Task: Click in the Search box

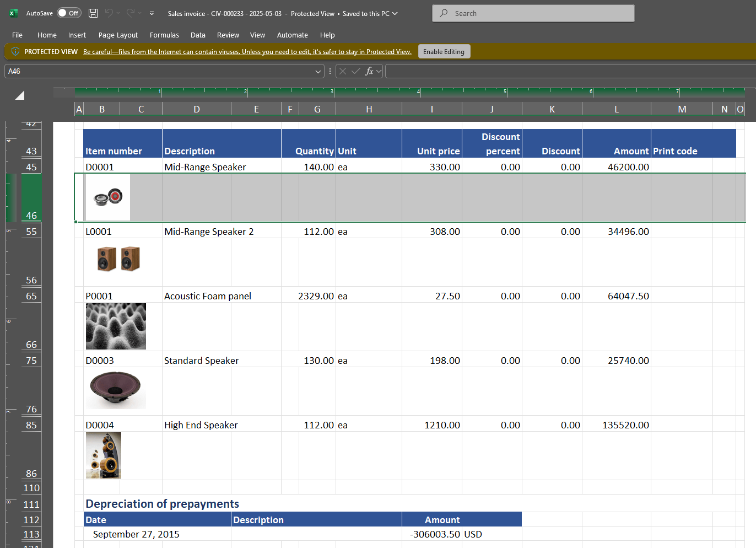Action: point(533,13)
